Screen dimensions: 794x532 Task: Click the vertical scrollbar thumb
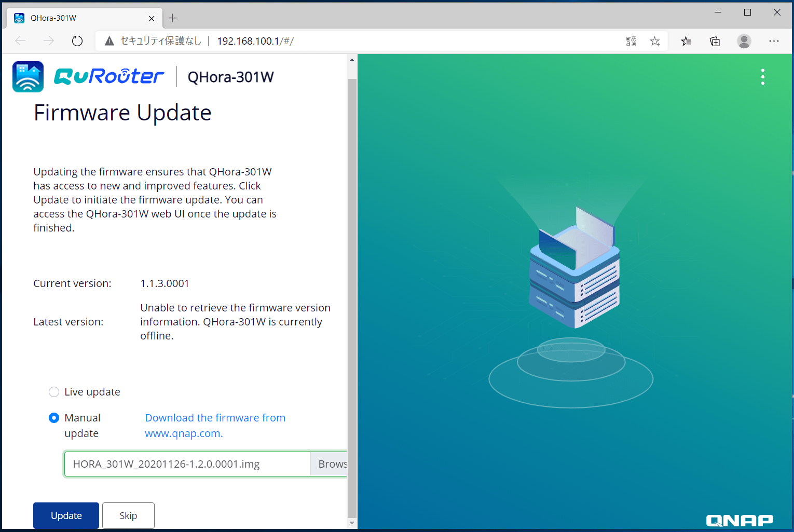point(352,298)
